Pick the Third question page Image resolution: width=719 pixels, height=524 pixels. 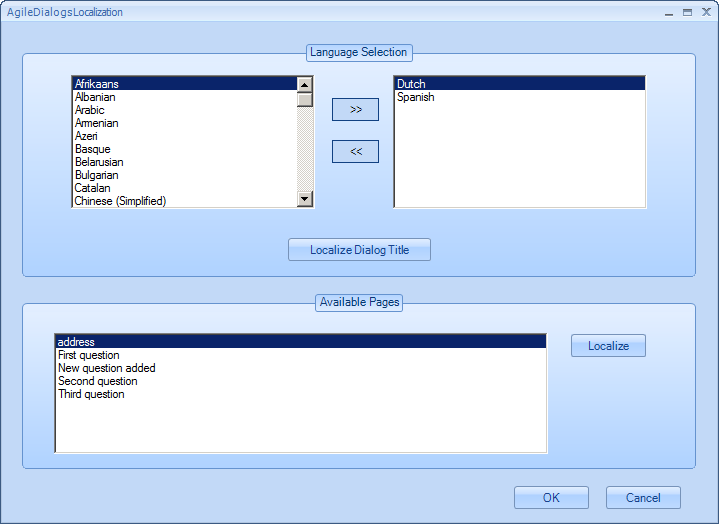[301, 394]
